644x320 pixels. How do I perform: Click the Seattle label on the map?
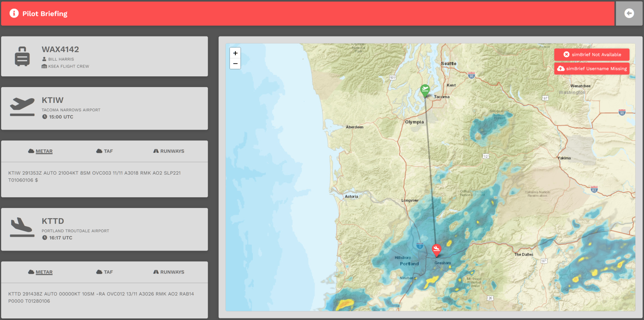(x=449, y=64)
